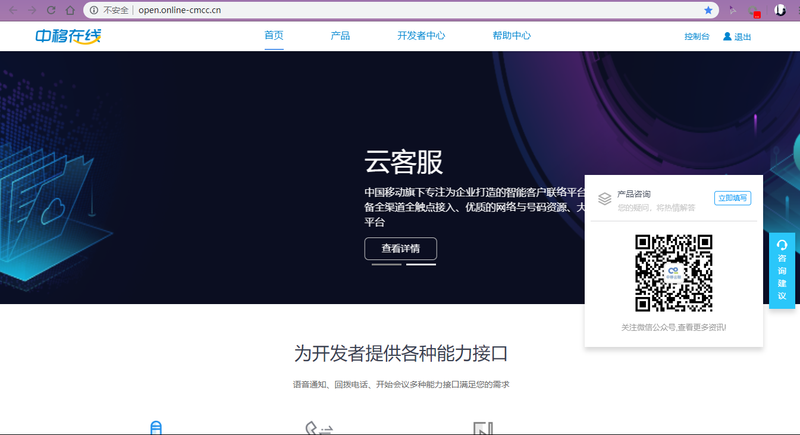This screenshot has width=800, height=435.
Task: Bookmark this page with the star icon
Action: (708, 10)
